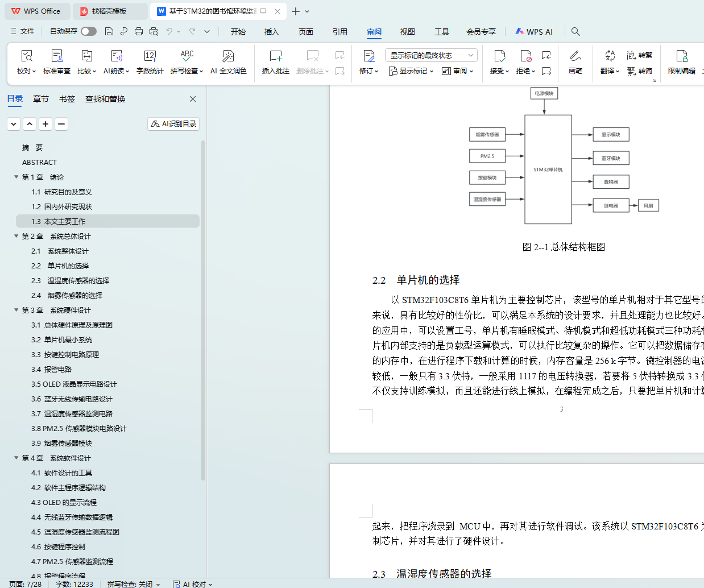The image size is (704, 588).
Task: Click the print icon
Action: click(x=139, y=31)
